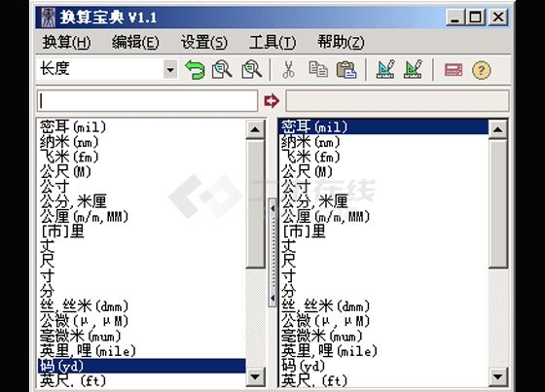Click left list scrollbar up arrow

255,129
